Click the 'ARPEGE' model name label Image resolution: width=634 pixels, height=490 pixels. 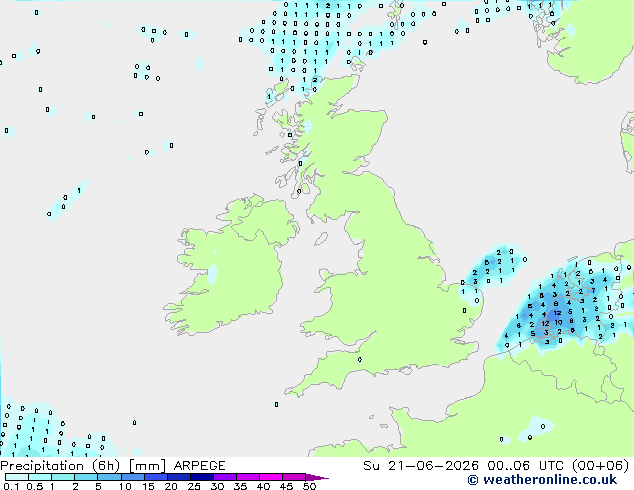tap(199, 466)
